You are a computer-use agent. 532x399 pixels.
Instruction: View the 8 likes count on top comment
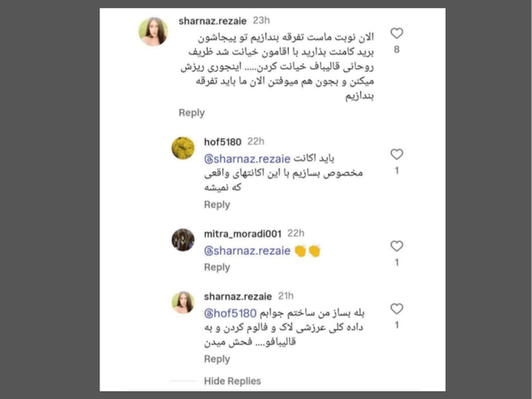coord(396,50)
